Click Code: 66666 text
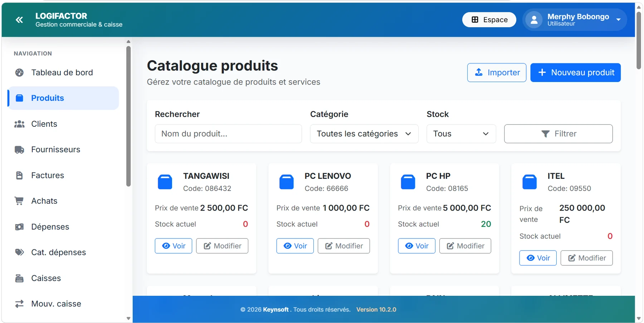Screen dimensions: 644x323 pyautogui.click(x=326, y=189)
